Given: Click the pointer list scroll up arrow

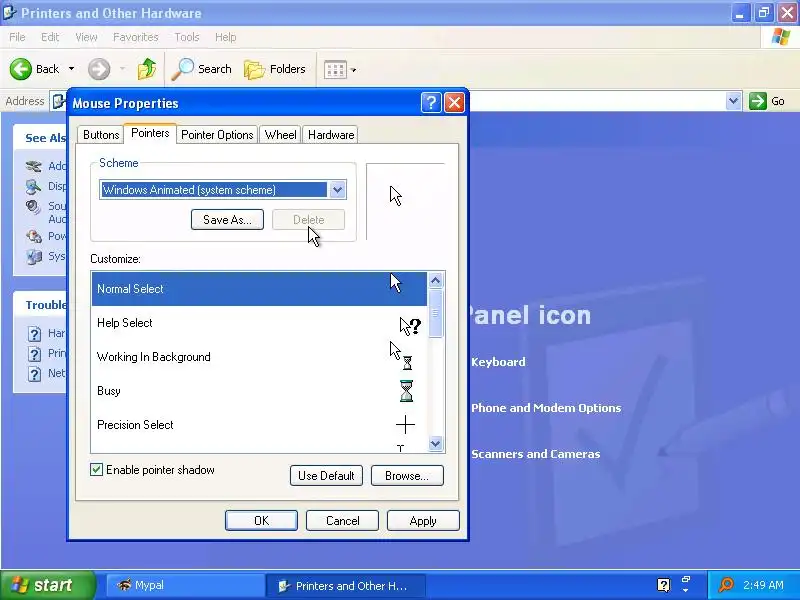Looking at the screenshot, I should [x=435, y=280].
